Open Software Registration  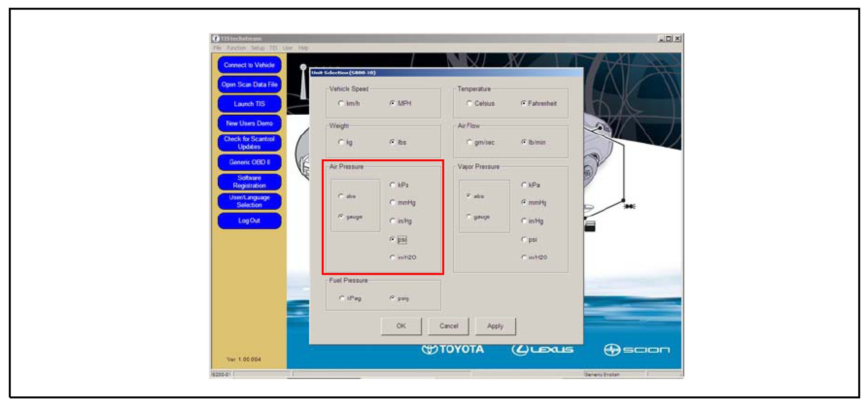pos(249,182)
